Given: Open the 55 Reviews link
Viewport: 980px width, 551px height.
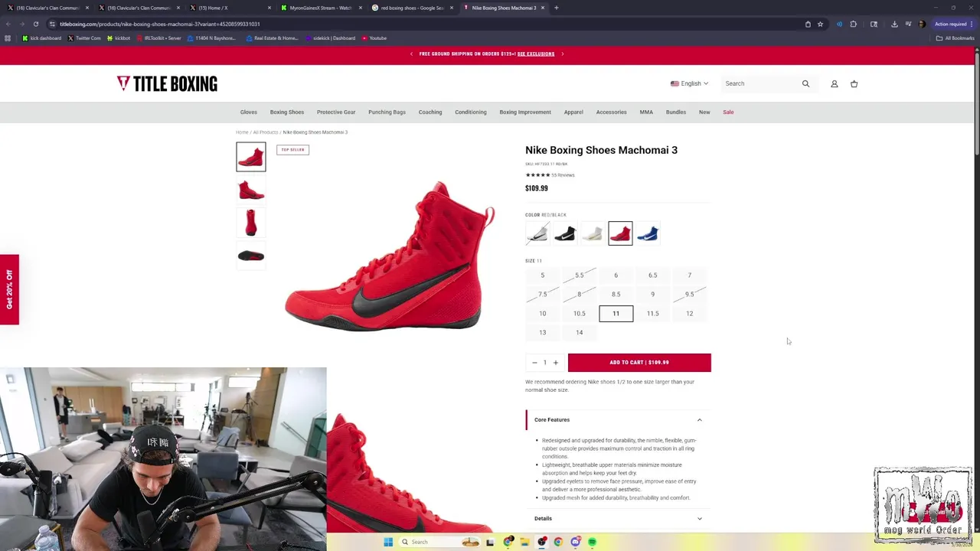Looking at the screenshot, I should coord(563,175).
